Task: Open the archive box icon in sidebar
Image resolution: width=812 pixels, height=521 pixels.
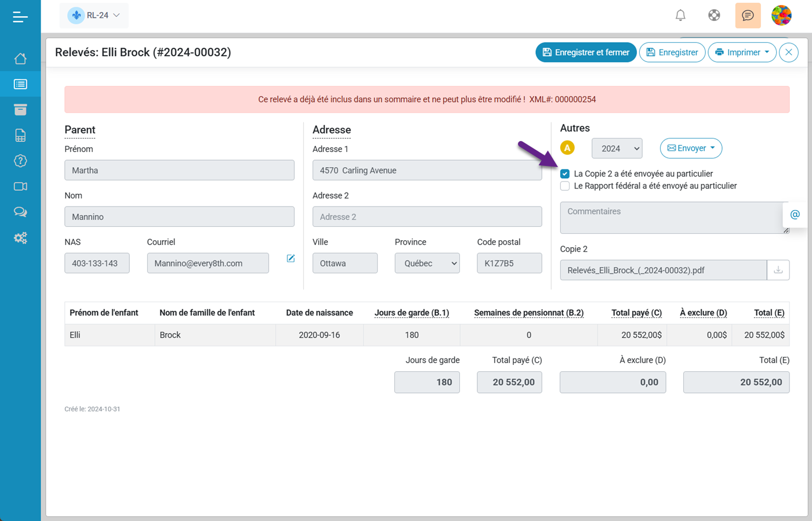Action: pyautogui.click(x=20, y=109)
